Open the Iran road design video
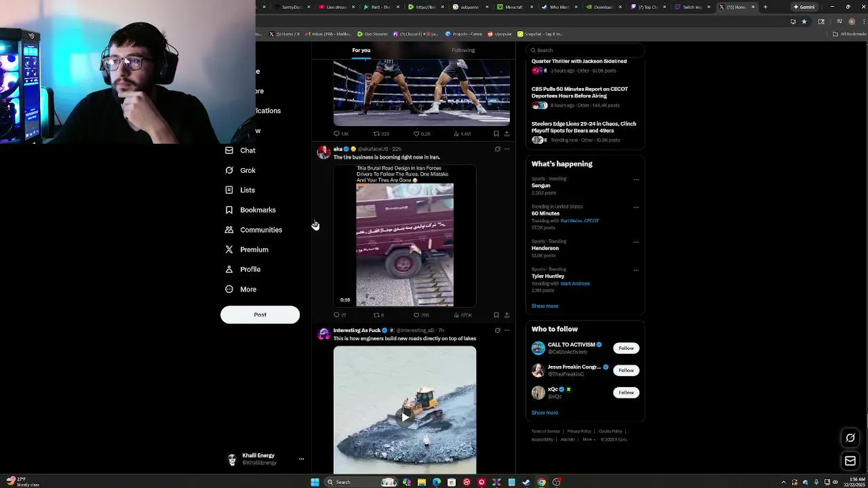This screenshot has height=488, width=868. 405,236
